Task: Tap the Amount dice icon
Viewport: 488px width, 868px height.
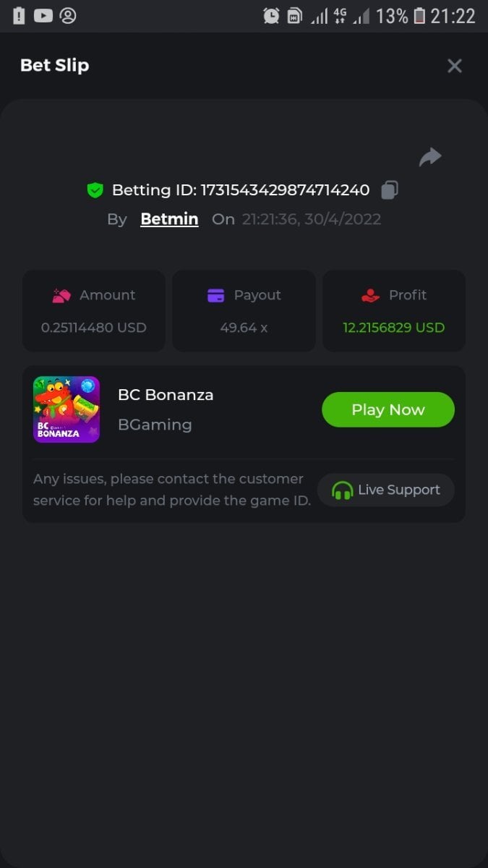Action: point(61,295)
